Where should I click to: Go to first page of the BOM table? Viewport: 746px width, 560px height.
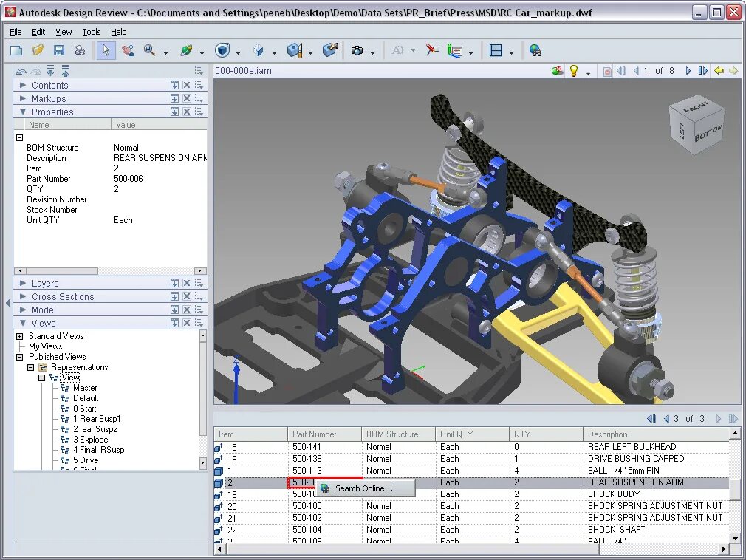pos(651,419)
